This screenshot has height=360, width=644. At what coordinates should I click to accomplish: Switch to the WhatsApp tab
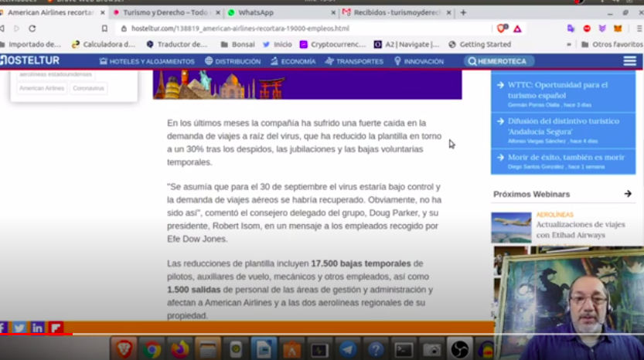[281, 12]
